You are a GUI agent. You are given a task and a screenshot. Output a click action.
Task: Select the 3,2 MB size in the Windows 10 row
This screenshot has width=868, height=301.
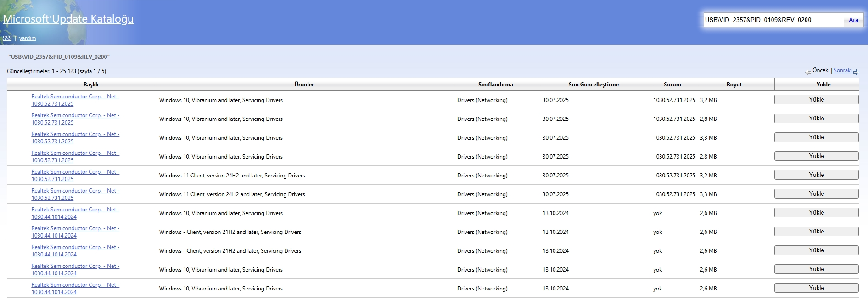coord(708,100)
